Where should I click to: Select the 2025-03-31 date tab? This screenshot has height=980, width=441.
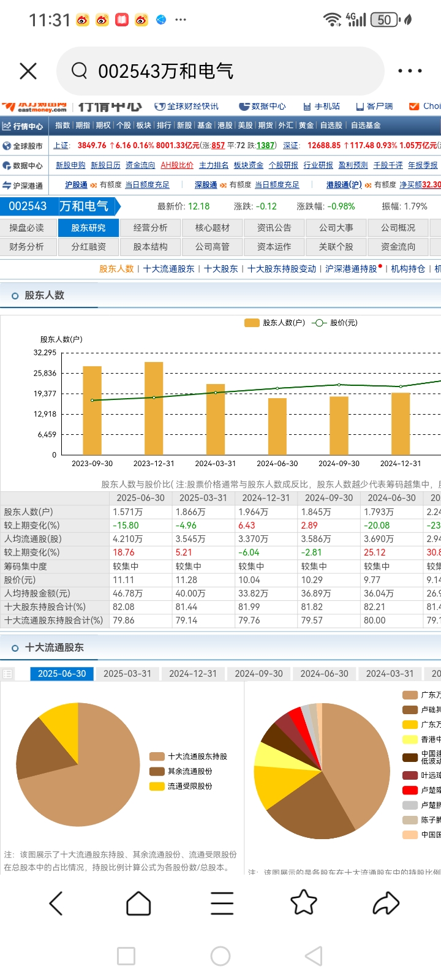point(127,674)
